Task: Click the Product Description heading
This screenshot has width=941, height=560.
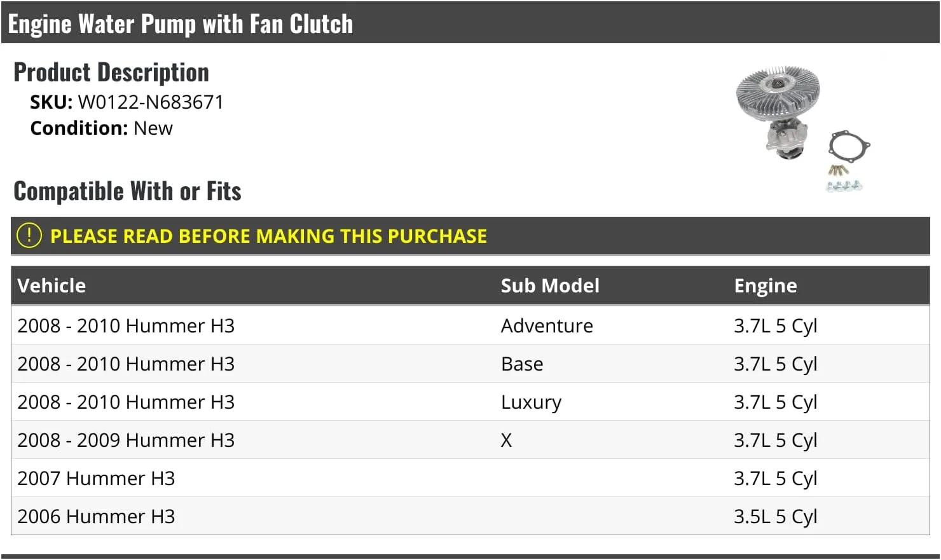Action: point(111,72)
